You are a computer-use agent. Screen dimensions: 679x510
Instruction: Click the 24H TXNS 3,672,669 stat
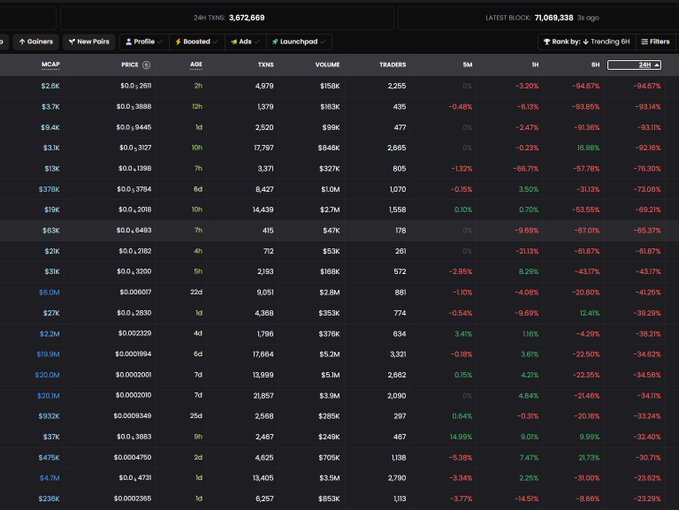pyautogui.click(x=229, y=18)
